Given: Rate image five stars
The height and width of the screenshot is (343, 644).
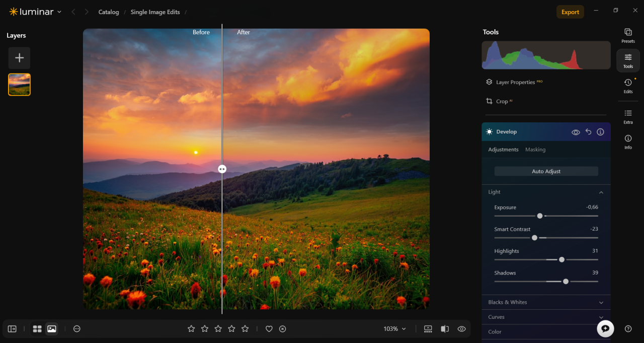Looking at the screenshot, I should [245, 328].
